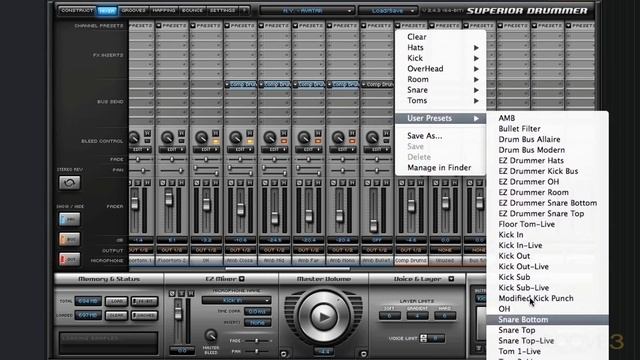The image size is (640, 360).
Task: Click the bleed knob on Amb Bullet channel
Action: [372, 138]
